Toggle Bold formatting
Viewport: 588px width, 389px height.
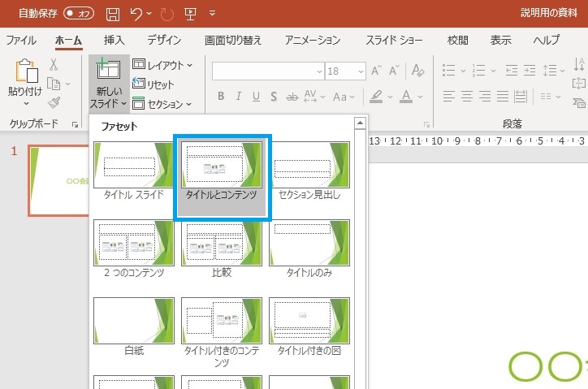click(x=221, y=97)
